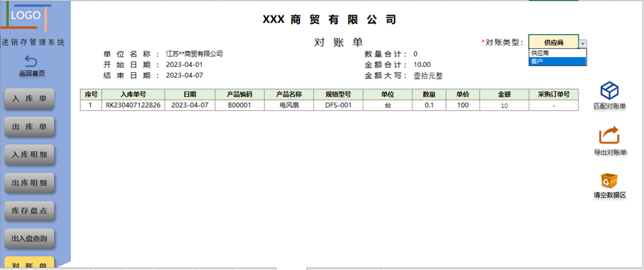Open the 对账单 sidebar button

(29, 263)
